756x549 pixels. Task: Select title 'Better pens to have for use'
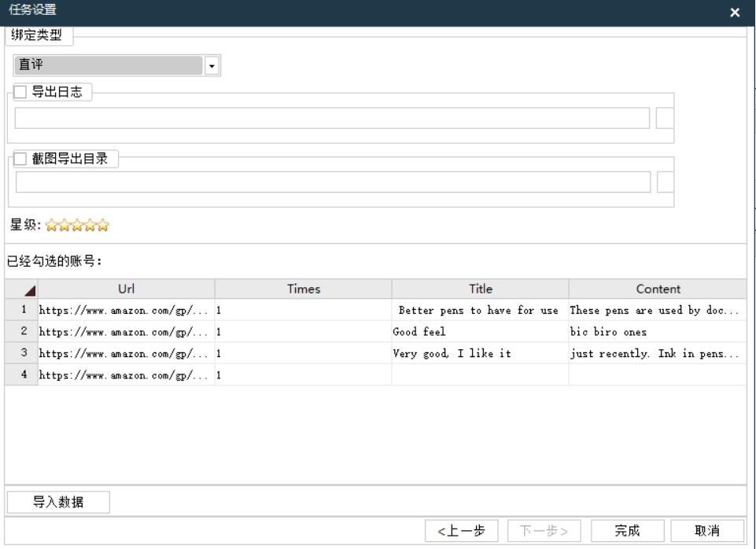(478, 311)
